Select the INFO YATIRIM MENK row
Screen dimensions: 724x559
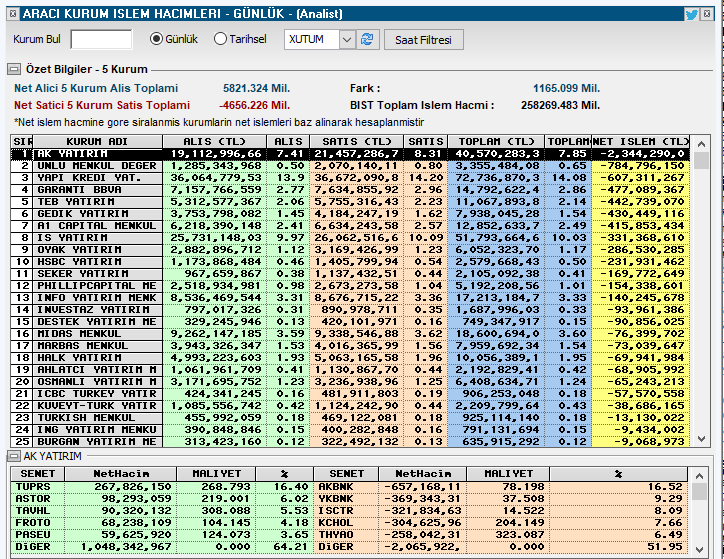click(x=350, y=298)
